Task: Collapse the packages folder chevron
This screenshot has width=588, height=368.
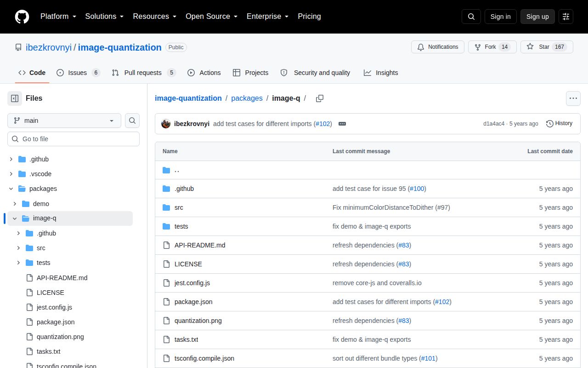Action: [11, 189]
